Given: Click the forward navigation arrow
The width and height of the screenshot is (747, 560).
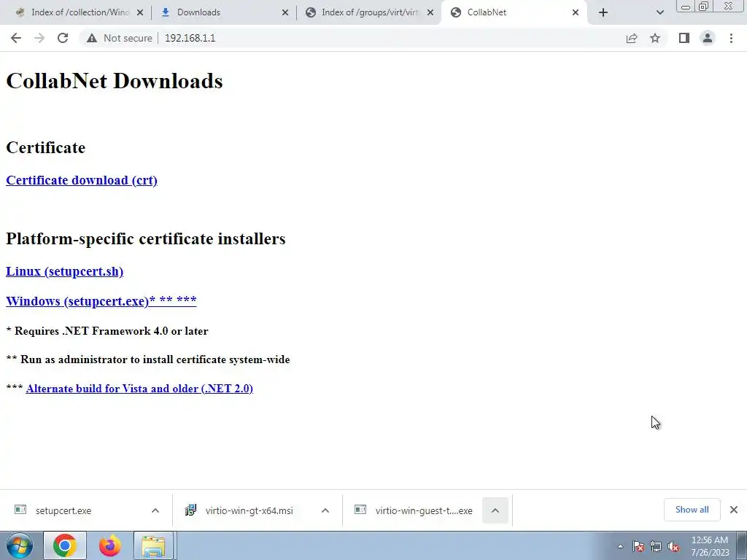Looking at the screenshot, I should [39, 38].
